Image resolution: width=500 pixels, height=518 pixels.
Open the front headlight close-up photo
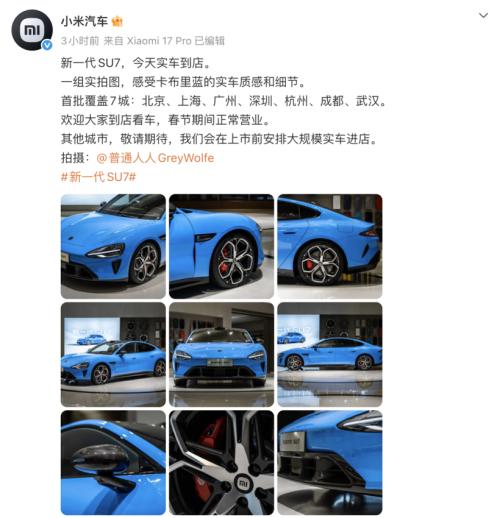click(x=113, y=246)
